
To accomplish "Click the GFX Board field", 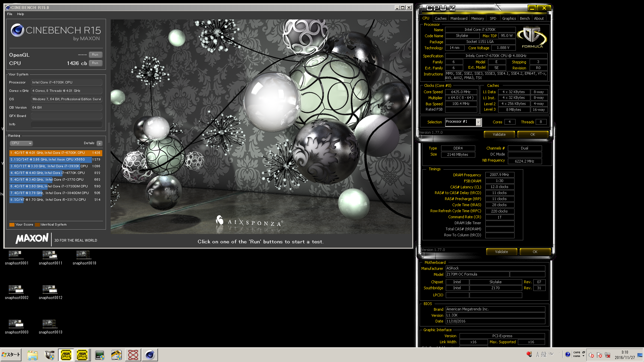I will [66, 116].
